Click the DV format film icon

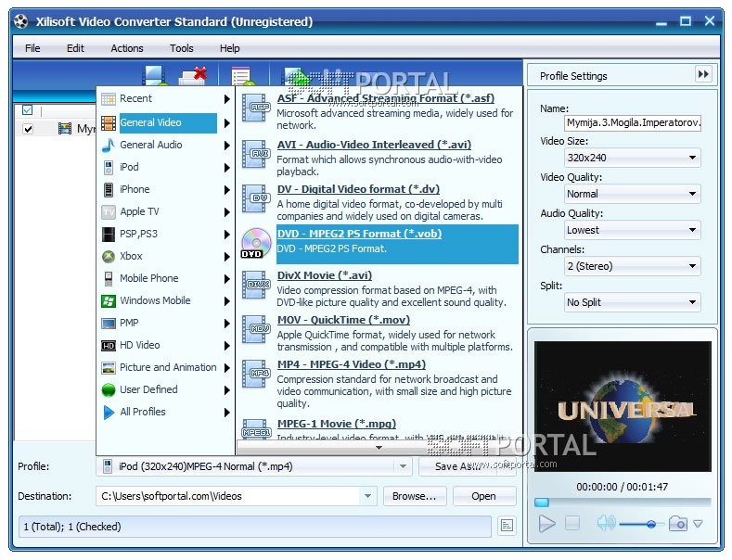coord(256,198)
